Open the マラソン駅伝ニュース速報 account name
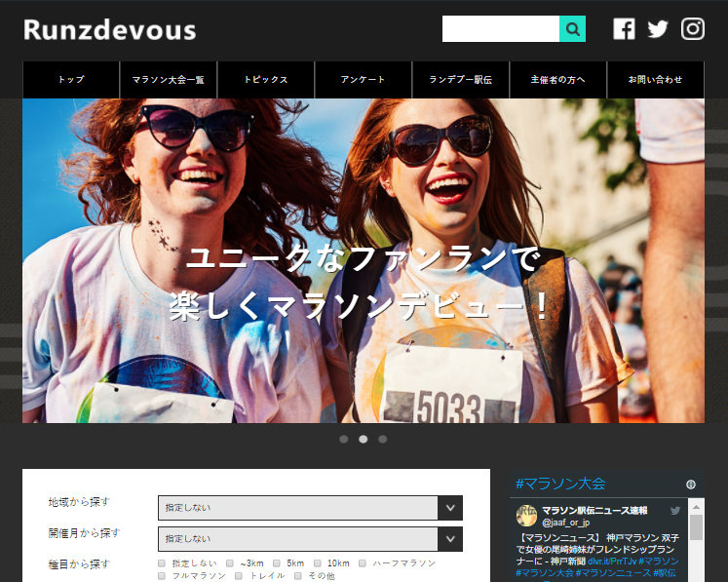Image resolution: width=728 pixels, height=582 pixels. point(594,511)
